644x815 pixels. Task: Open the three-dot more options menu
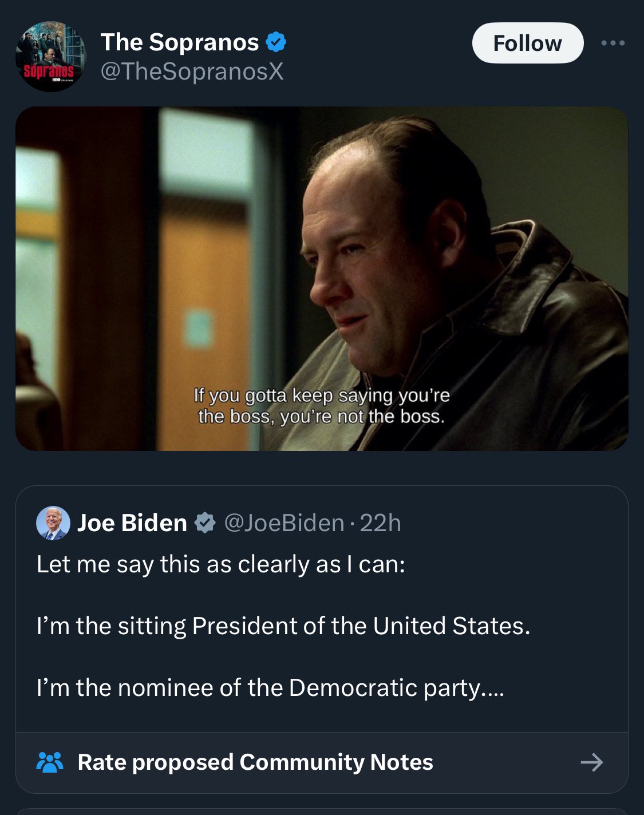[x=613, y=43]
